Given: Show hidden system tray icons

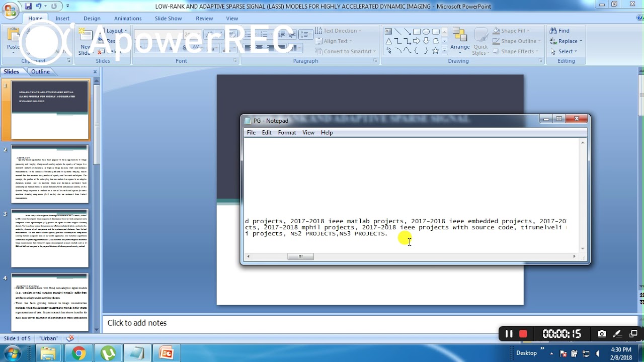Looking at the screenshot, I should click(551, 353).
